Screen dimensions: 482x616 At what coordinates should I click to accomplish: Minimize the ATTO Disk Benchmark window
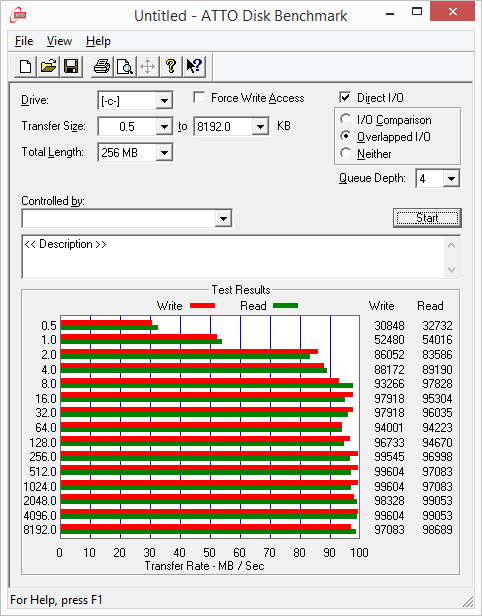[x=390, y=12]
